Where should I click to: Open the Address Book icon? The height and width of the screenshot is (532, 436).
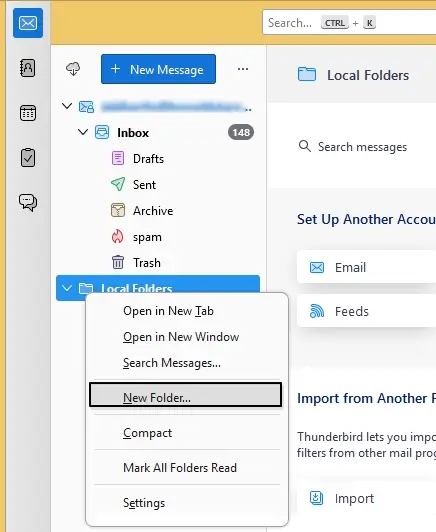(28, 68)
